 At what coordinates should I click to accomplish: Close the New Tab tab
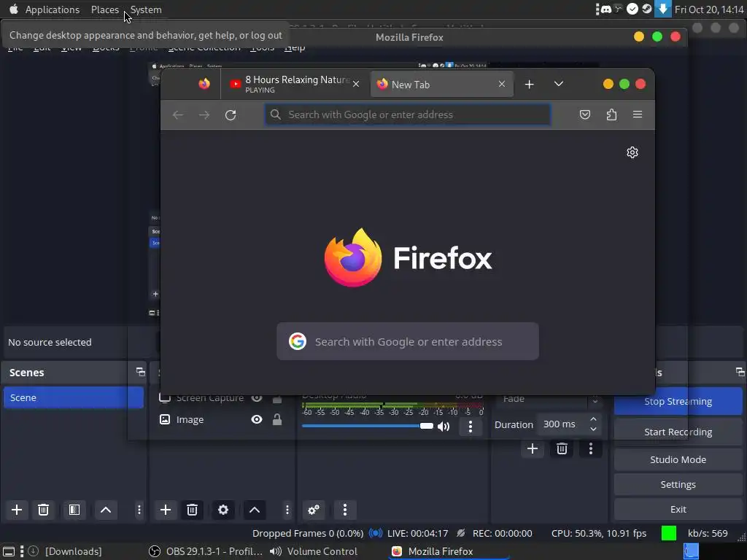(502, 85)
